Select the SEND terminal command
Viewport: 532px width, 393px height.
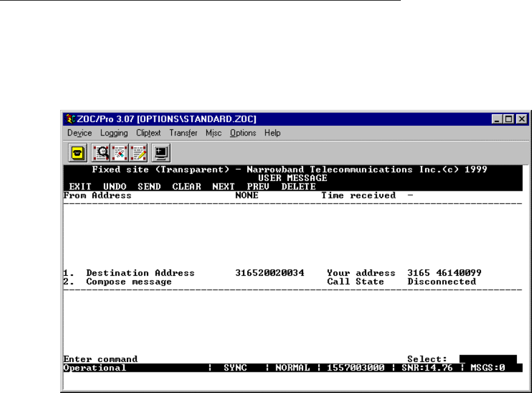click(149, 186)
